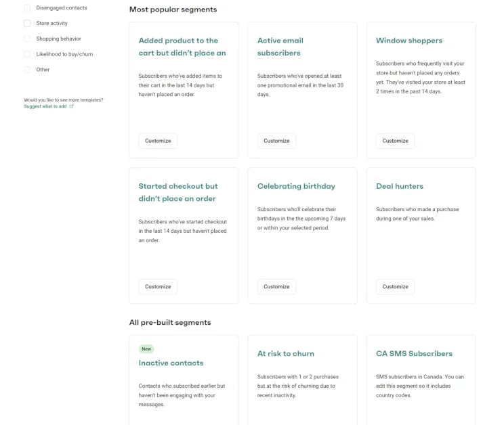Screen dimensions: 504x425
Task: Open the Celebrating birthday segment title
Action: point(296,186)
